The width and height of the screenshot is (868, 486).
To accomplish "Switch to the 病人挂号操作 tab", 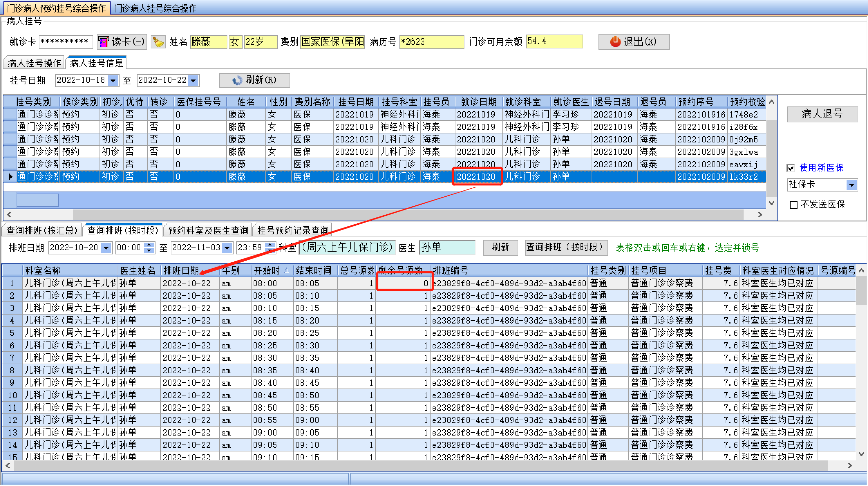I will (34, 63).
